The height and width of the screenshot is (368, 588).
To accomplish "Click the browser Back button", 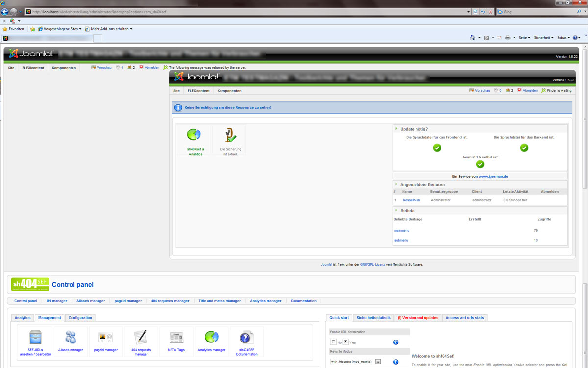I will tap(5, 12).
